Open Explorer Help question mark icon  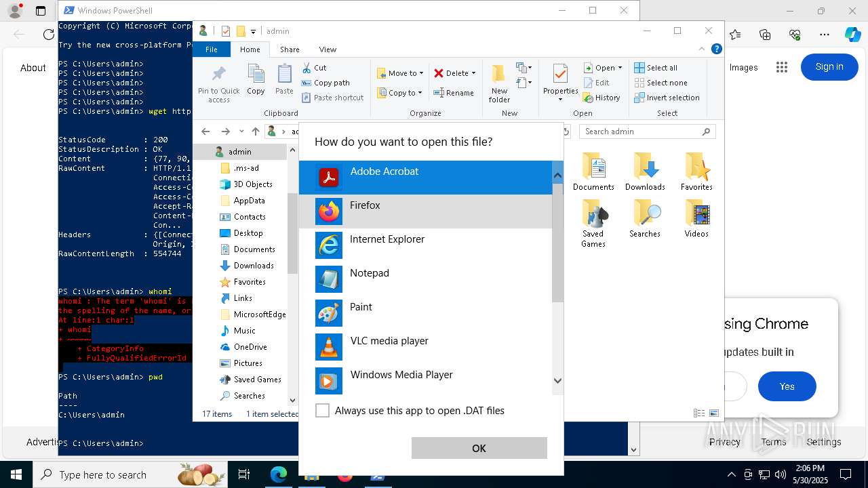pos(716,49)
